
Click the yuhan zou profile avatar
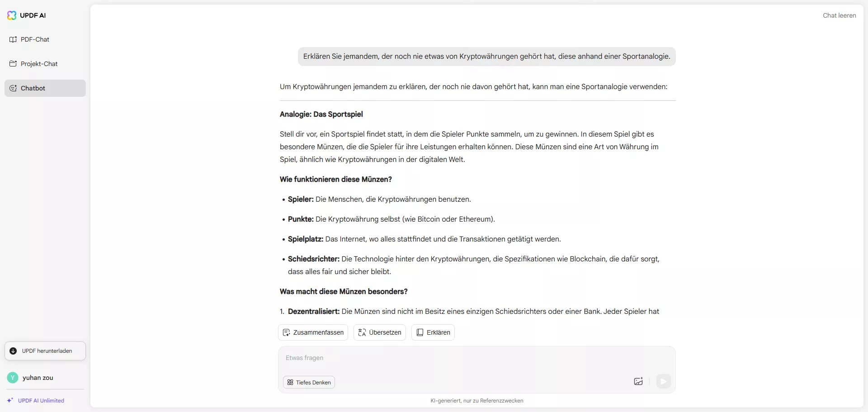(x=12, y=378)
